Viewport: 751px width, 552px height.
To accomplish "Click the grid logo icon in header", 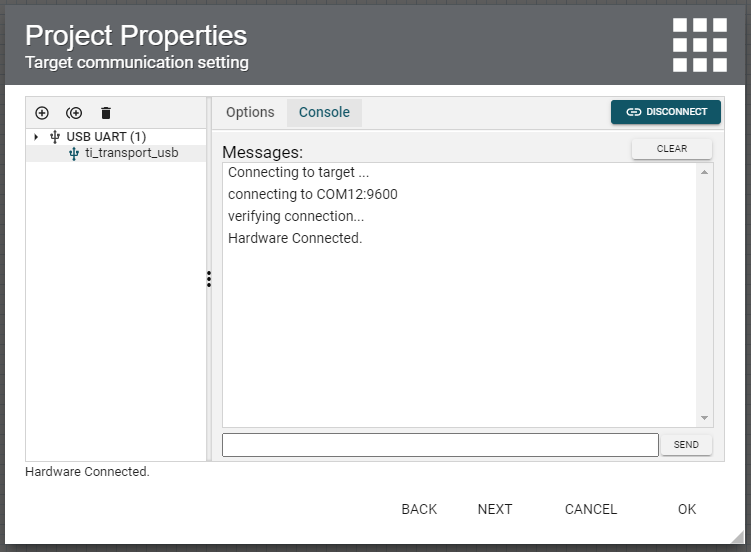I will [x=699, y=45].
